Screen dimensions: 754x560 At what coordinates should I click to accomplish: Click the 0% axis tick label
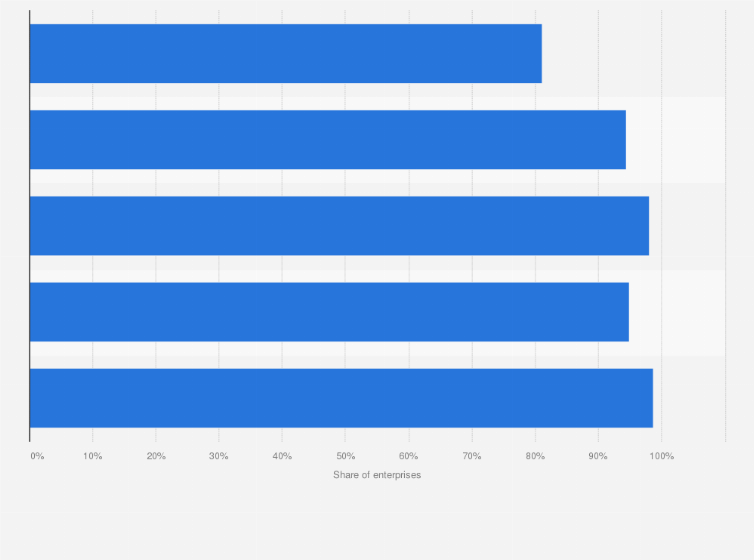[x=37, y=457]
